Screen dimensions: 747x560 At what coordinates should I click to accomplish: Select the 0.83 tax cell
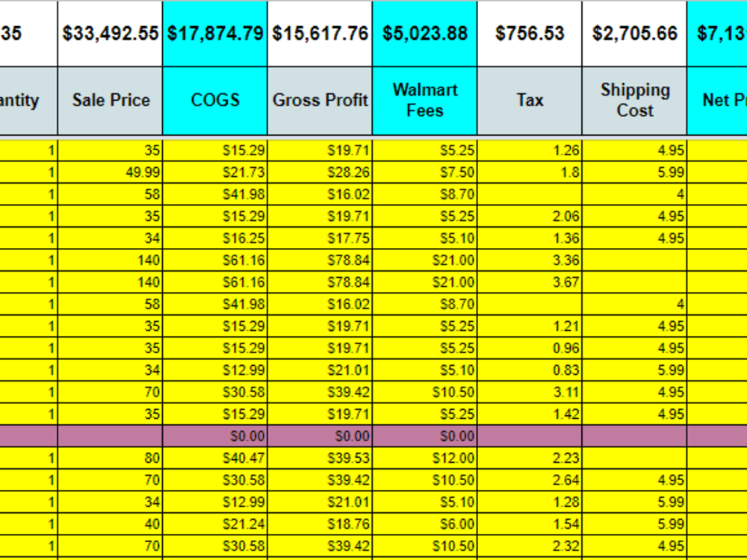coord(530,370)
